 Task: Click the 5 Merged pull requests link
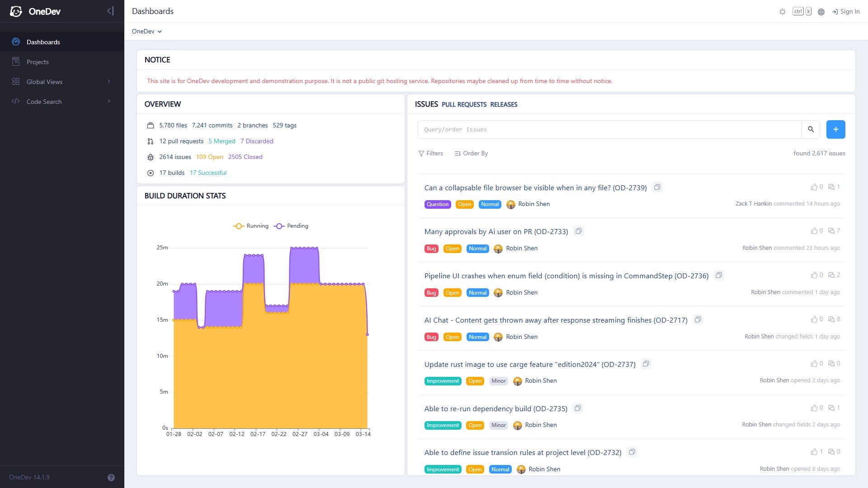click(x=222, y=141)
